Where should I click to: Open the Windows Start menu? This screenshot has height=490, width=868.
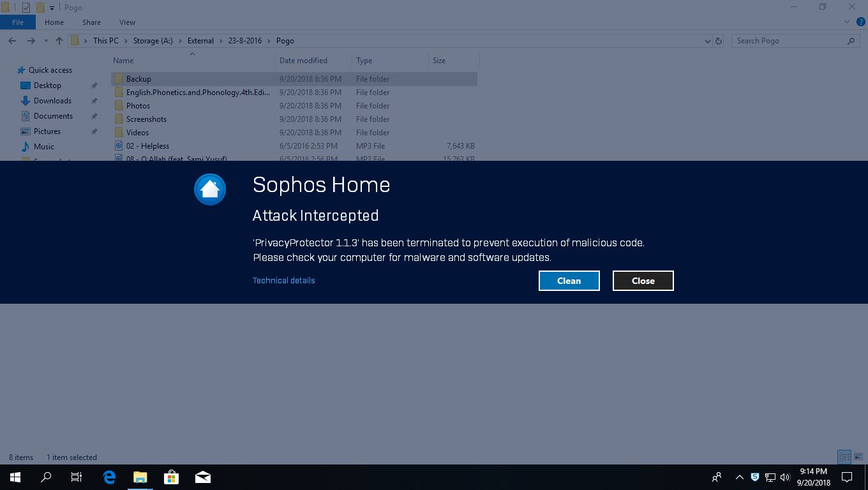pos(15,477)
